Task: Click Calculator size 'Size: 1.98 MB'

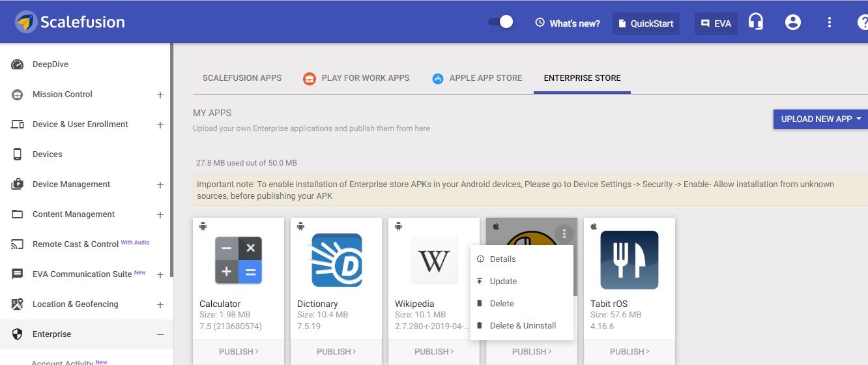Action: 225,315
